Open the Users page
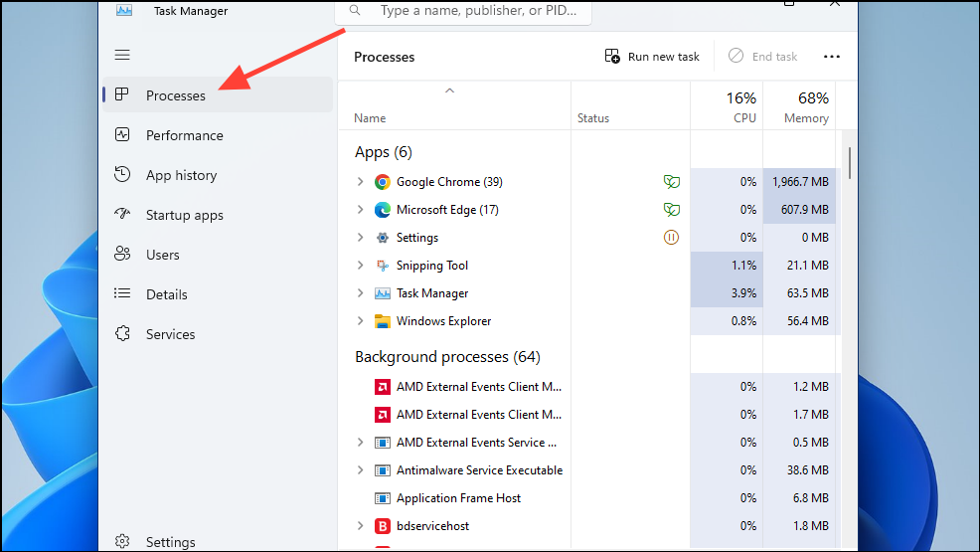 (x=218, y=255)
